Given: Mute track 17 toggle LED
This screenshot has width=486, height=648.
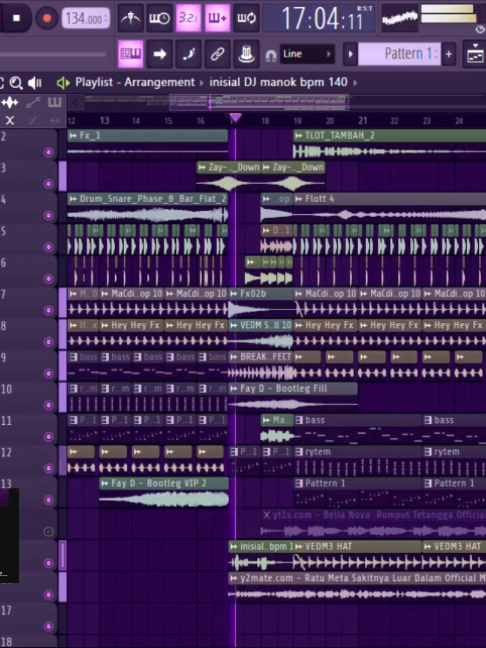Looking at the screenshot, I should click(x=48, y=627).
